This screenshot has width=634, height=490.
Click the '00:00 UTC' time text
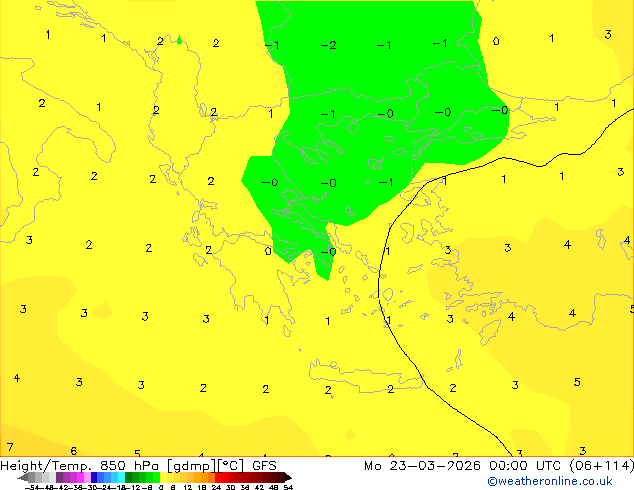tap(525, 466)
